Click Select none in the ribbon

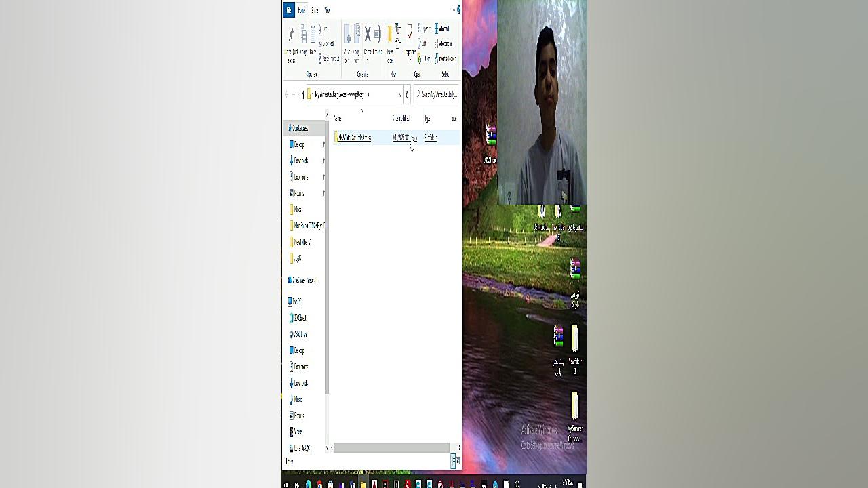tap(443, 44)
